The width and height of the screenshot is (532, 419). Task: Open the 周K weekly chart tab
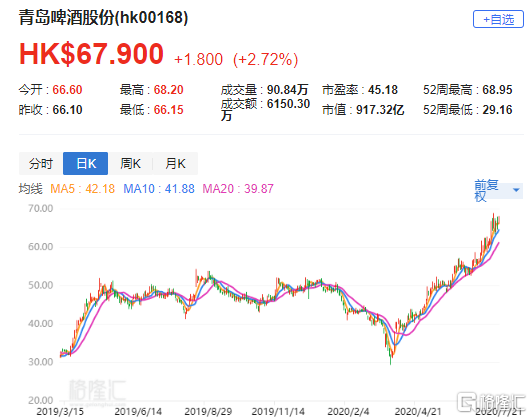pyautogui.click(x=131, y=164)
